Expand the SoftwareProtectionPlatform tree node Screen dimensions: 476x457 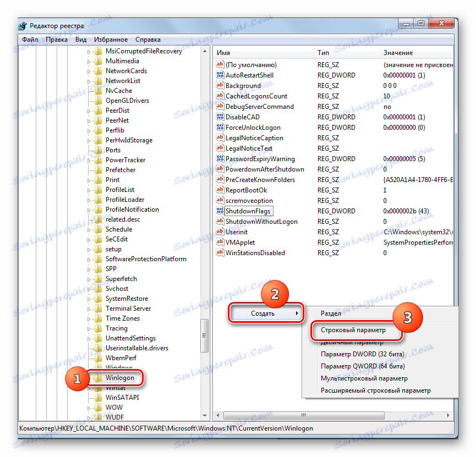tap(89, 260)
